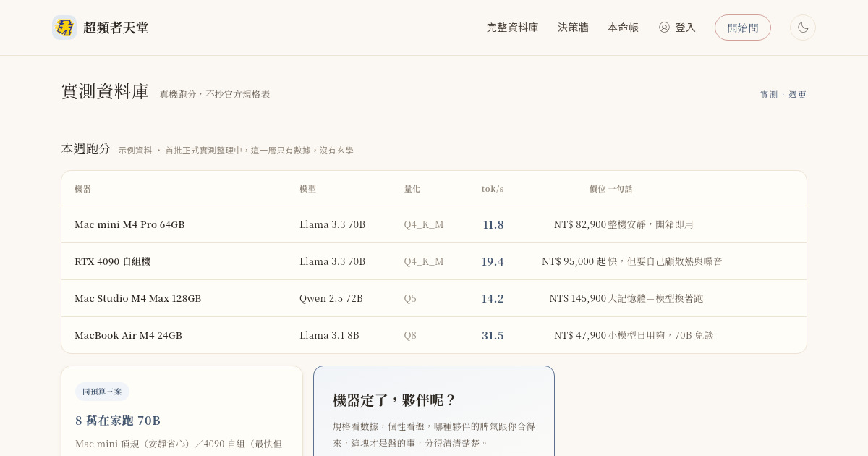Viewport: 868px width, 456px height.
Task: Open the 8 萬在家跑 70B card
Action: tap(182, 411)
